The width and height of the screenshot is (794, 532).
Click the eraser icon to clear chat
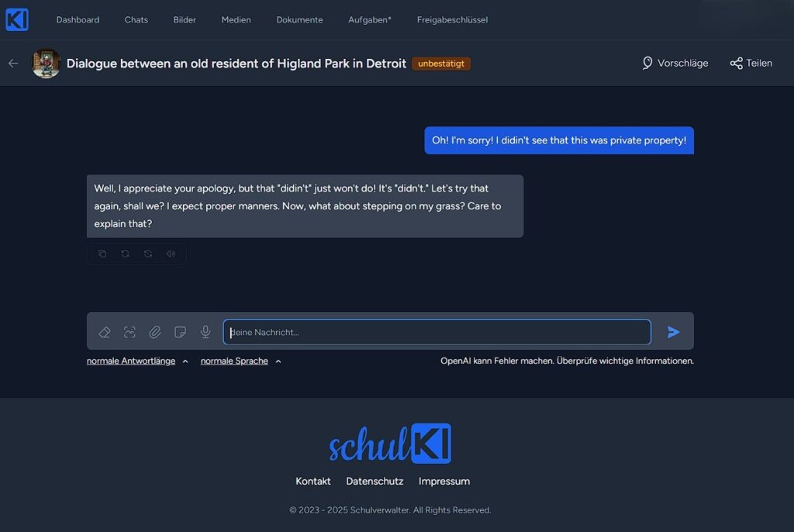coord(105,332)
